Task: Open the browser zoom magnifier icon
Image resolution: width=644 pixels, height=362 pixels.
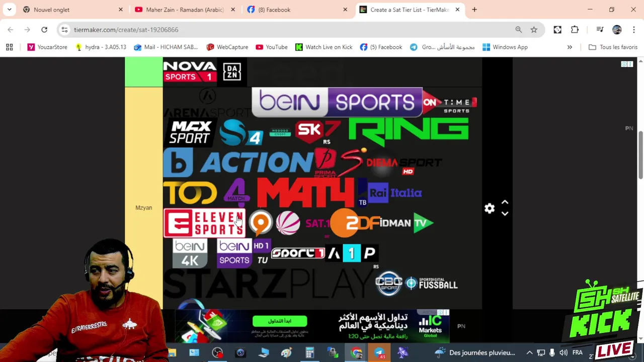Action: tap(519, 30)
